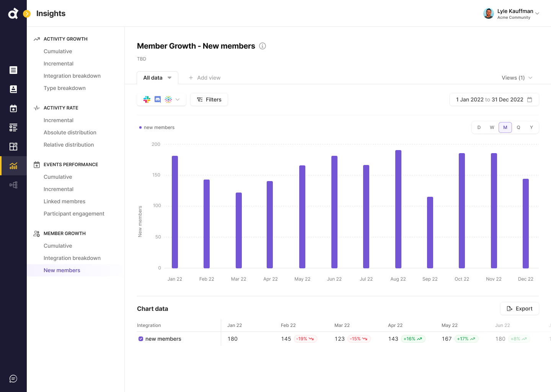The image size is (551, 392).
Task: Uncheck the new members checkbox in table
Action: click(x=141, y=339)
